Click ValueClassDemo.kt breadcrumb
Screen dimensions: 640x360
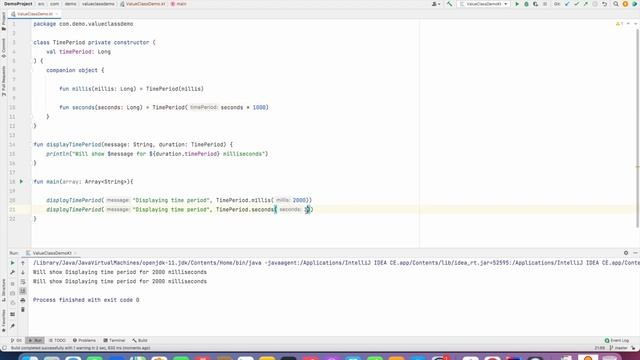point(143,4)
